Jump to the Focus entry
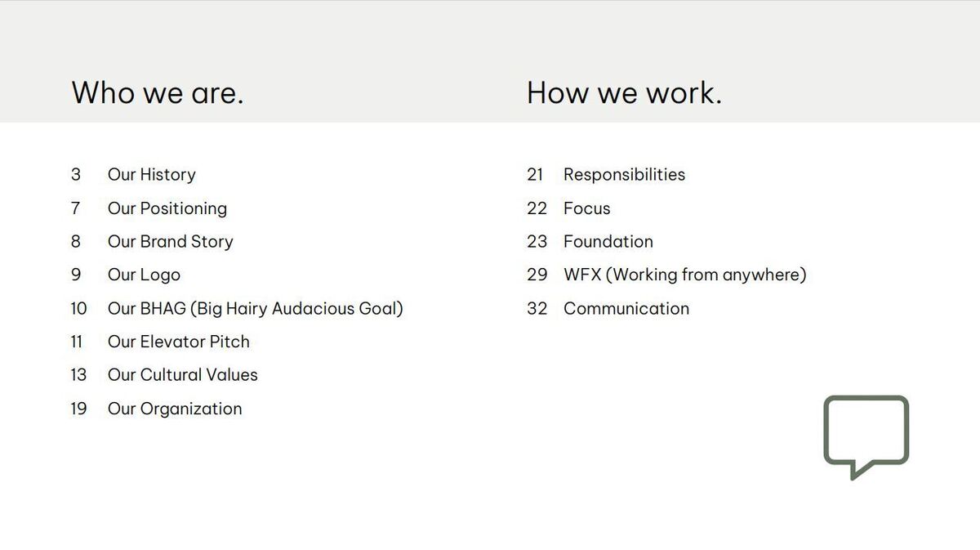The height and width of the screenshot is (550, 980). 587,208
